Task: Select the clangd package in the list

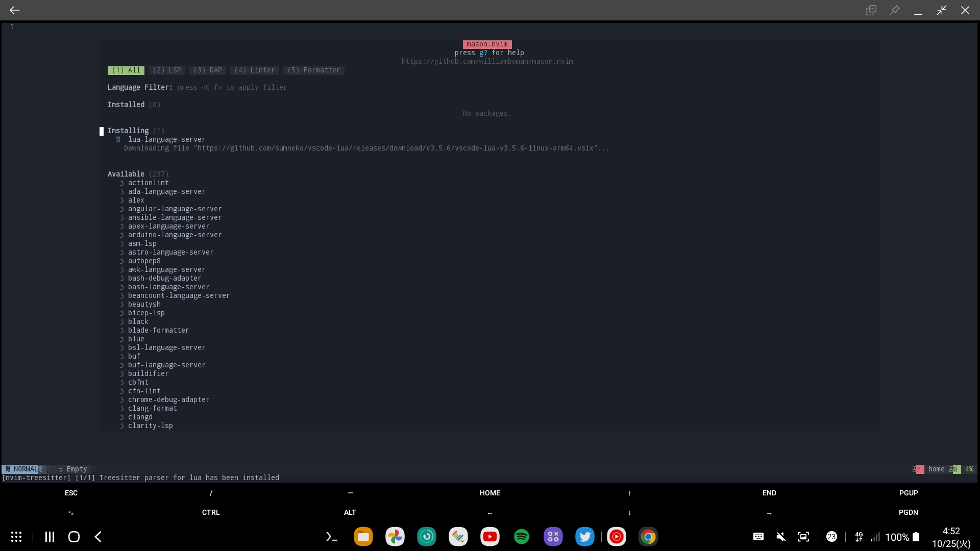Action: (139, 417)
